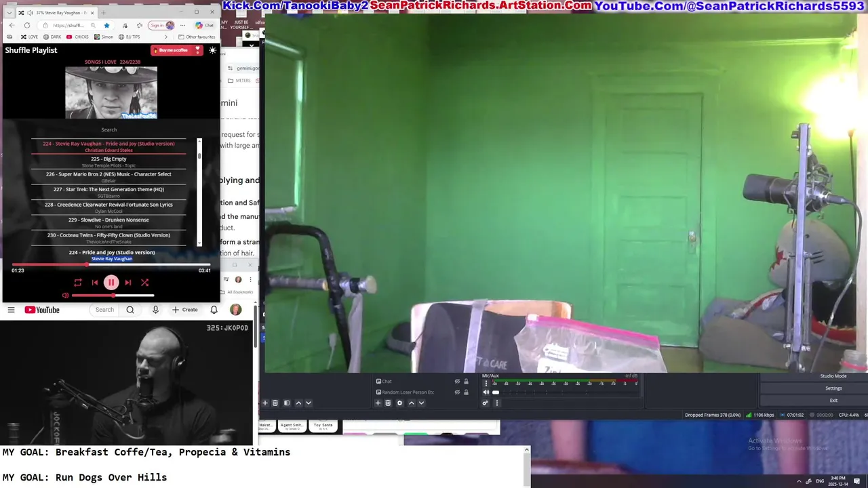Select track 226 Super Mario Bros 2 Character Select

click(108, 177)
